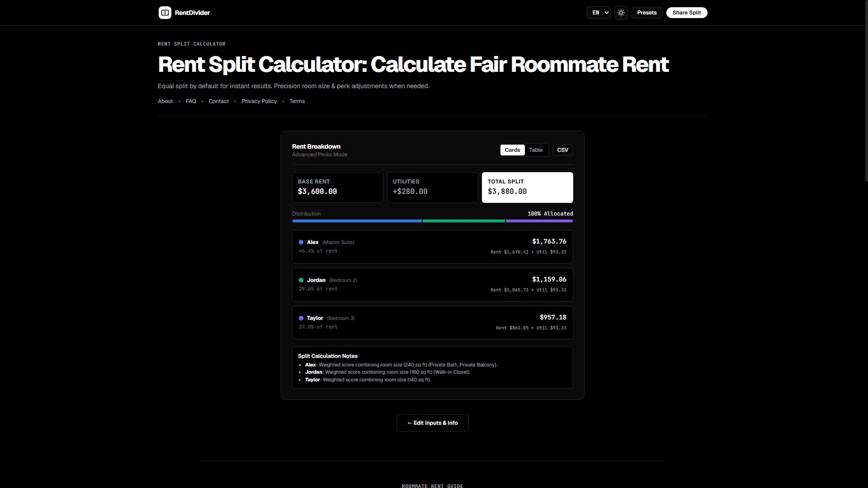
Task: Click the Distribution label
Action: 307,214
